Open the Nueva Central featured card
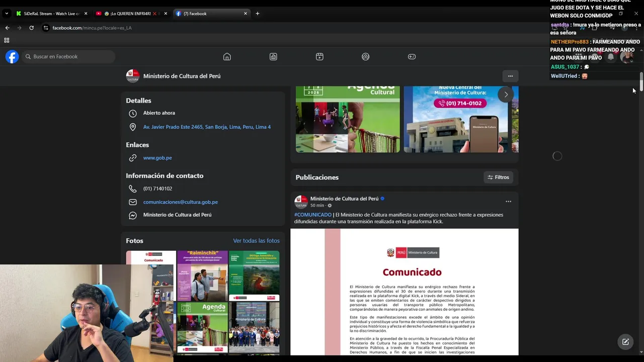 pos(456,119)
